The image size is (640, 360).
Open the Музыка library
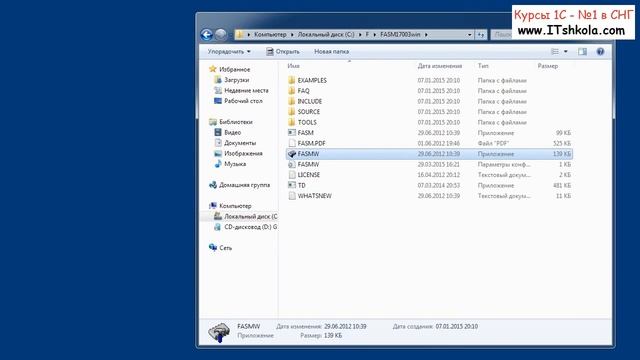tap(235, 164)
